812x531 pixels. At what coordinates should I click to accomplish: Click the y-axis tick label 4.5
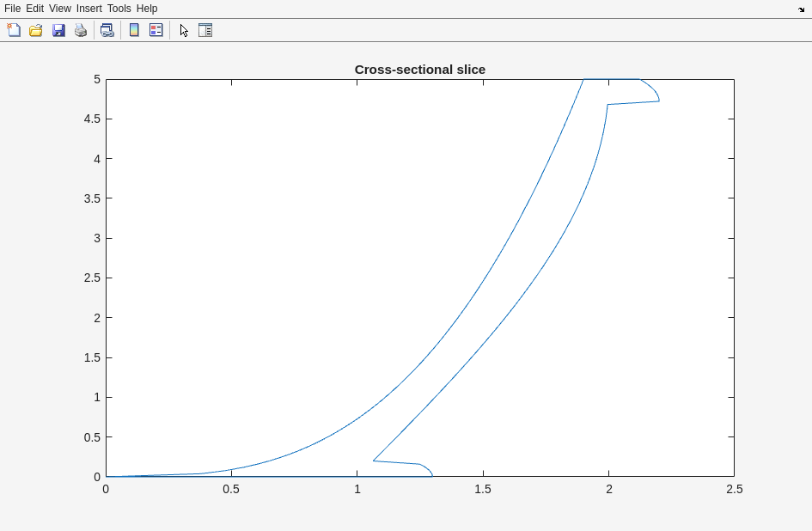[92, 119]
